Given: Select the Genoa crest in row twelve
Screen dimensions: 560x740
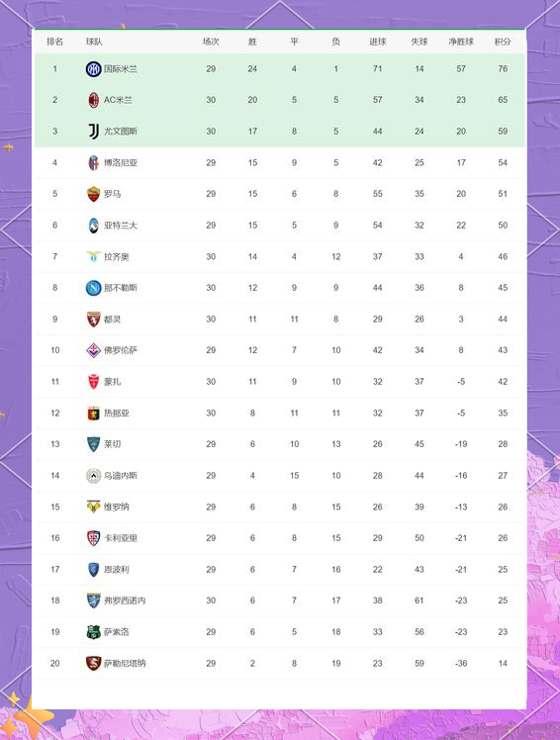Looking at the screenshot, I should pos(93,413).
